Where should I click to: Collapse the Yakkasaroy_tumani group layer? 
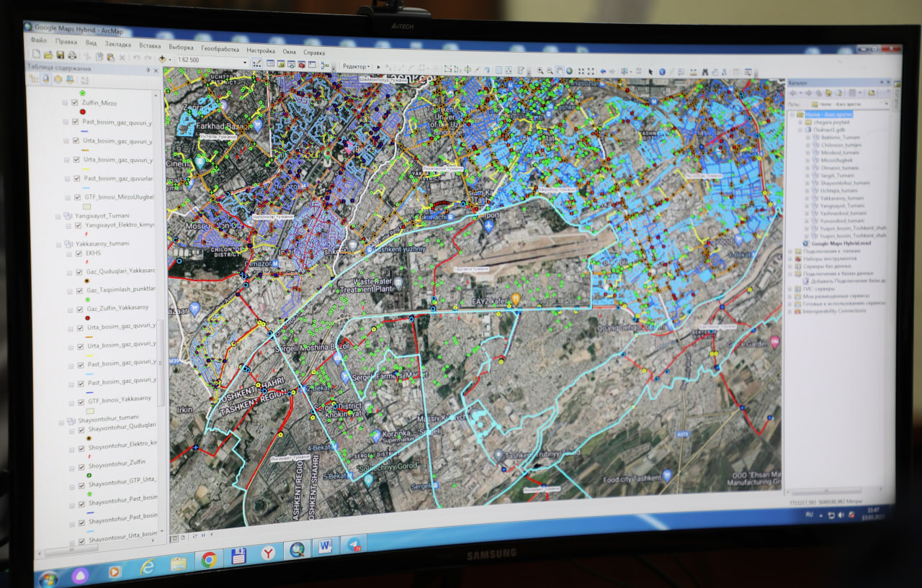click(x=58, y=244)
